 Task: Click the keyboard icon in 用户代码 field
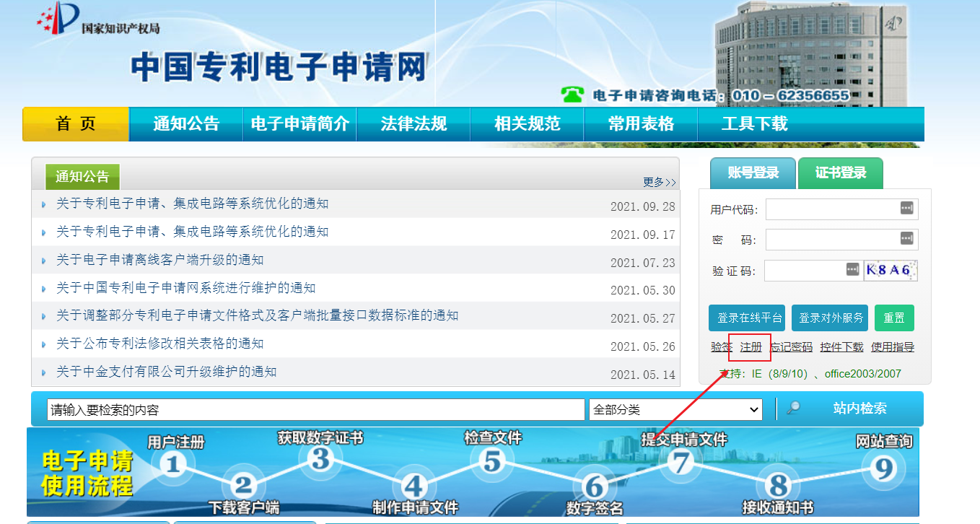(906, 209)
